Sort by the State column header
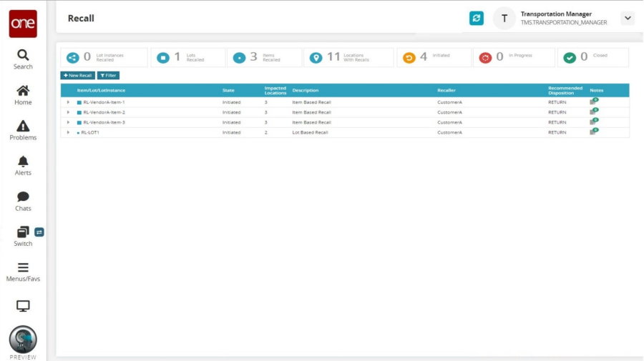This screenshot has height=361, width=644. tap(228, 91)
